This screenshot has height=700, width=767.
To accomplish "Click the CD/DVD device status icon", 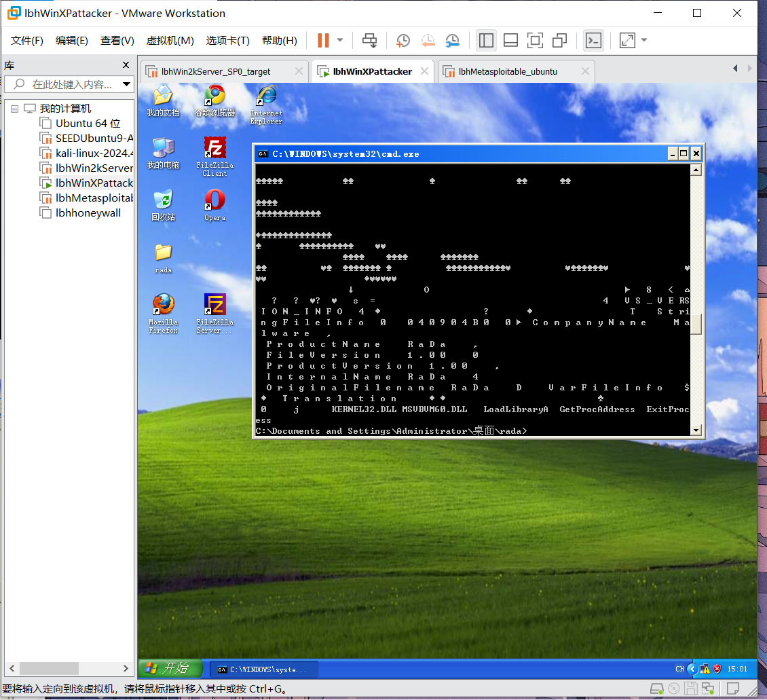I will (674, 688).
